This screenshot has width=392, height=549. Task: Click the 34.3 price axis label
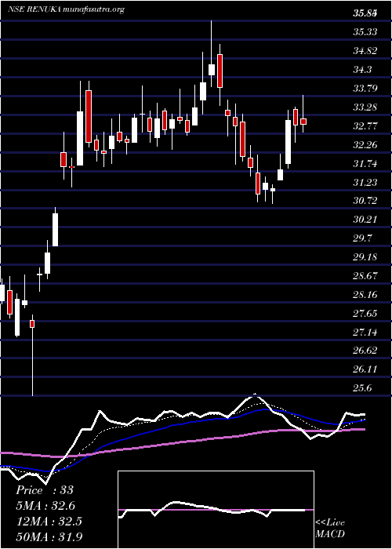[x=362, y=70]
